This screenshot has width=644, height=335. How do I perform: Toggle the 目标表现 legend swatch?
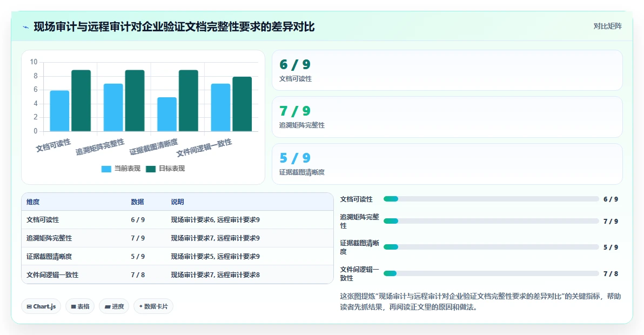pyautogui.click(x=151, y=169)
